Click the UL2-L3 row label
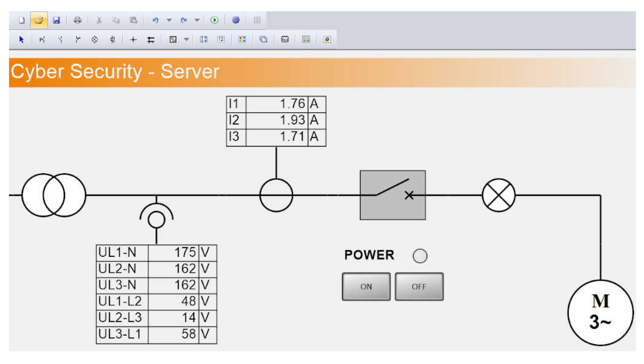The height and width of the screenshot is (364, 644). [x=120, y=317]
